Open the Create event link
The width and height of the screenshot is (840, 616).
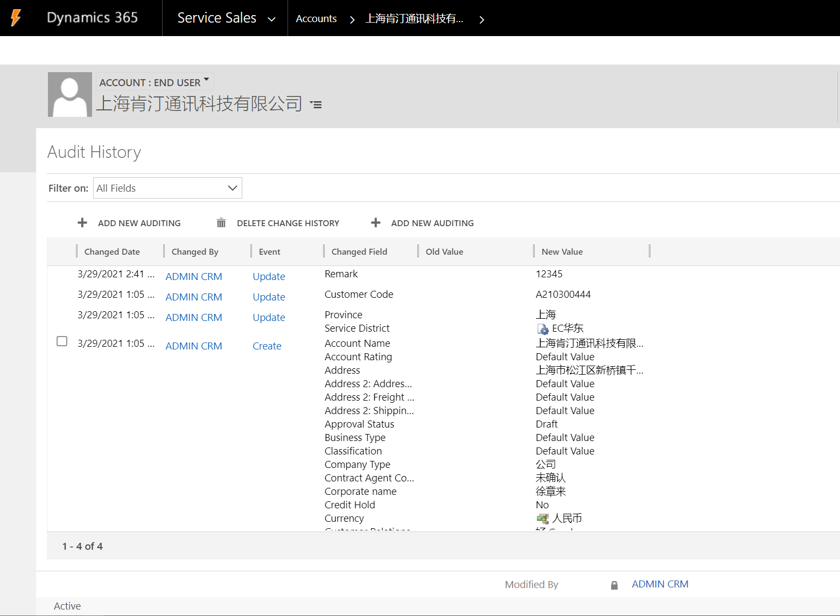[x=267, y=346]
